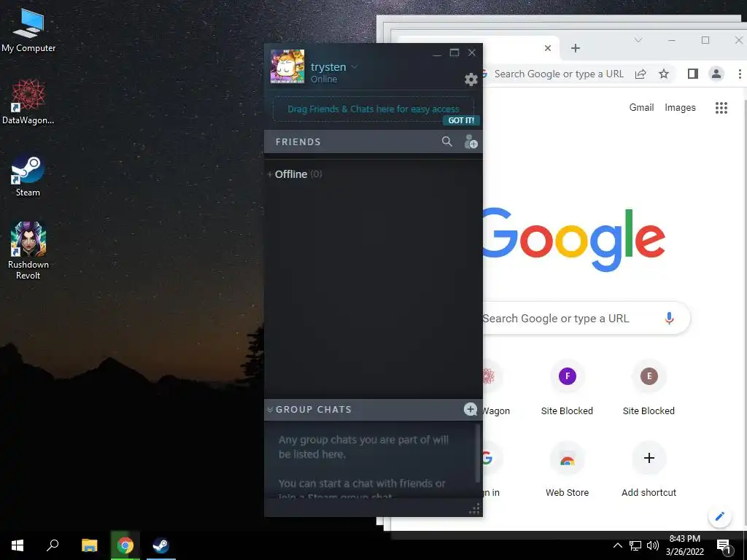Open the network tray icon
This screenshot has width=747, height=560.
tap(635, 545)
